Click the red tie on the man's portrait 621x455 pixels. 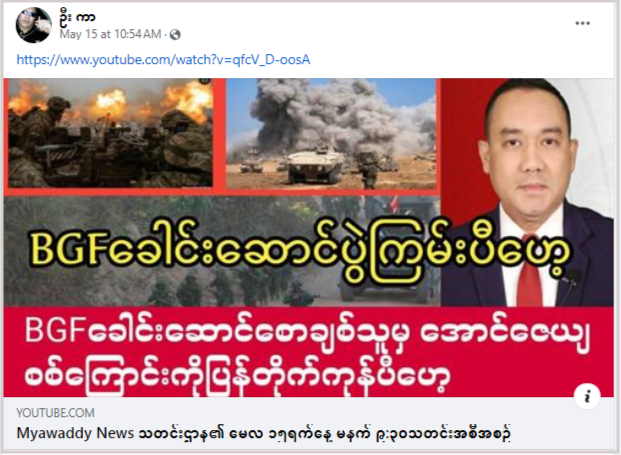coord(531,273)
